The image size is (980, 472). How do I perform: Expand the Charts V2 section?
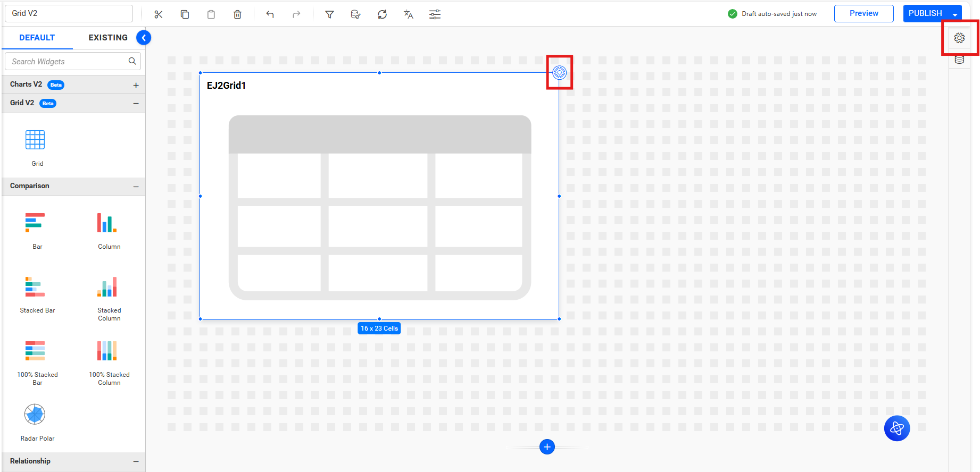click(136, 85)
